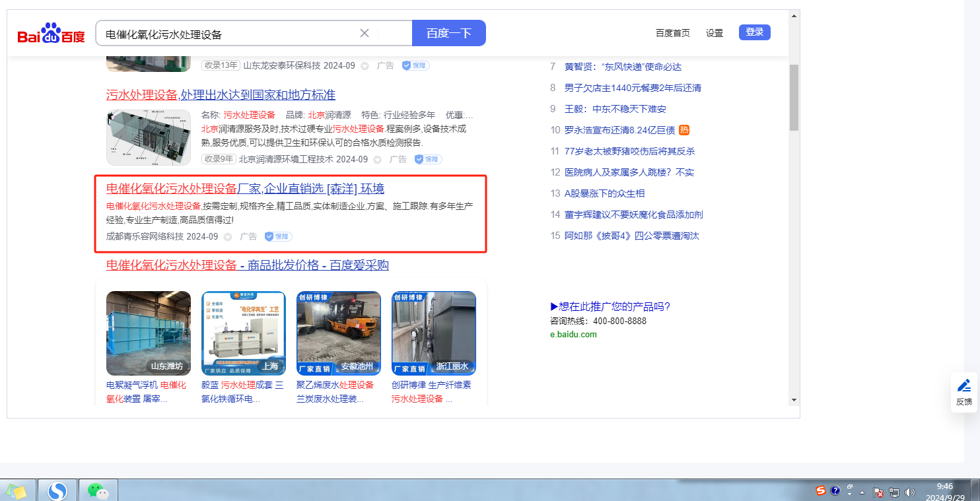
Task: Open product link 电絮凝气浮机 电催化氧化装置
Action: [x=147, y=392]
